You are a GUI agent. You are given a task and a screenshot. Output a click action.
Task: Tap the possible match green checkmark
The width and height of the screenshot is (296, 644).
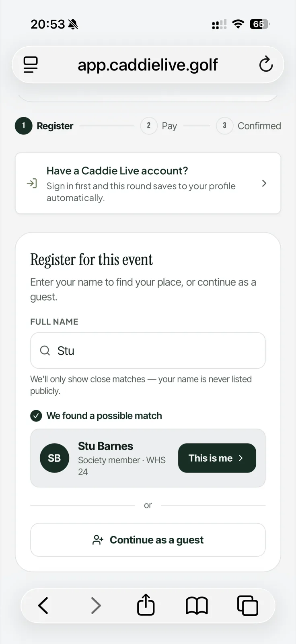pos(36,416)
